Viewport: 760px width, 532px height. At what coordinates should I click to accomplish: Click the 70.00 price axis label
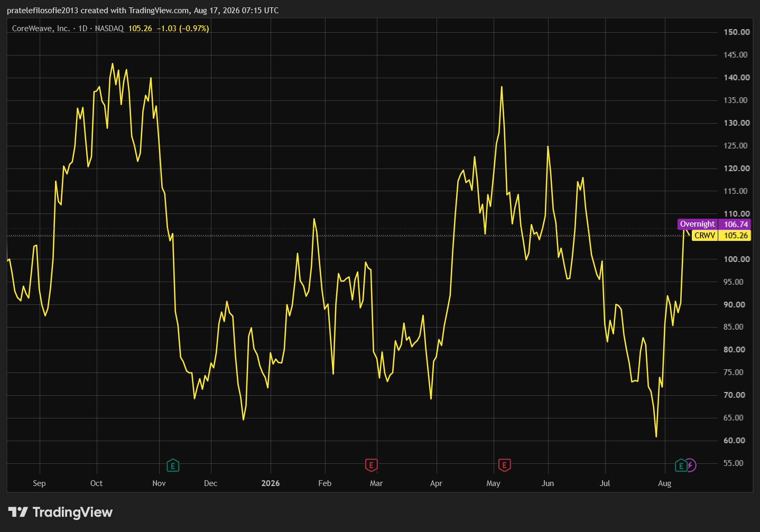[x=735, y=395]
